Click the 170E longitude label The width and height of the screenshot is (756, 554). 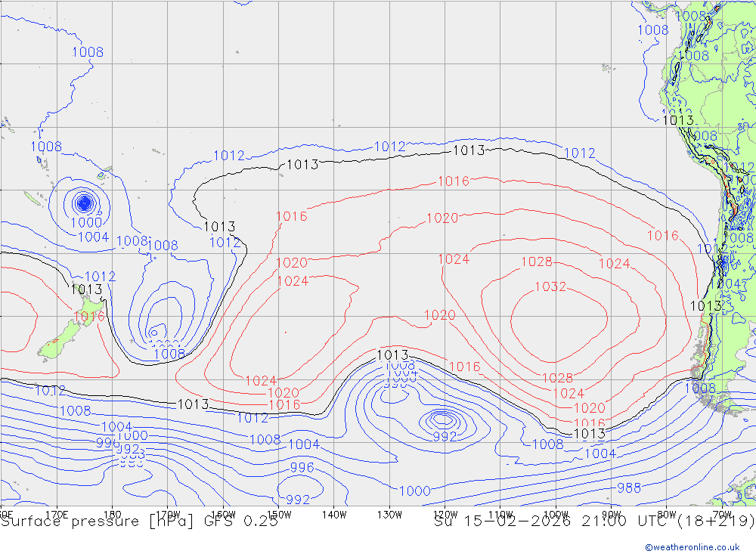click(57, 515)
